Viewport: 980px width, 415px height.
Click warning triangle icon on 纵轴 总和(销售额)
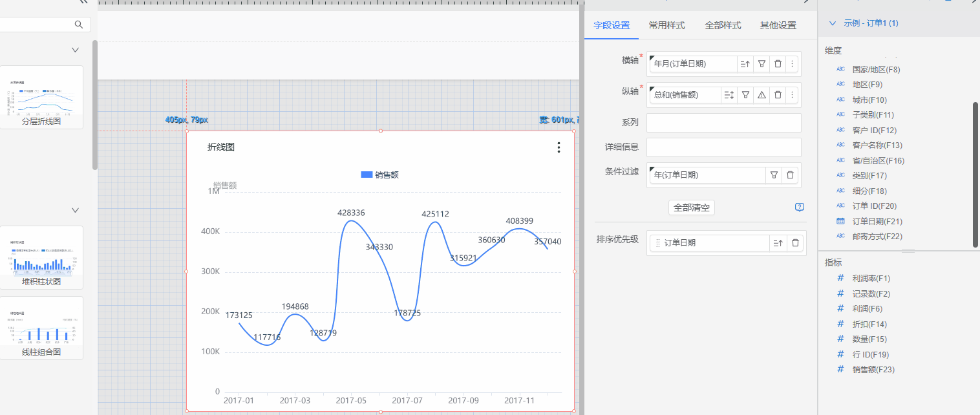[x=762, y=95]
